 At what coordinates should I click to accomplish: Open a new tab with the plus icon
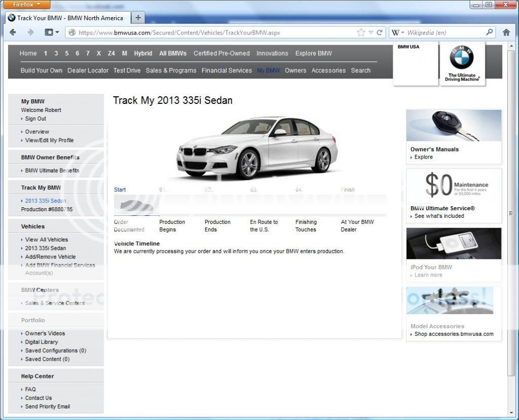coord(137,17)
